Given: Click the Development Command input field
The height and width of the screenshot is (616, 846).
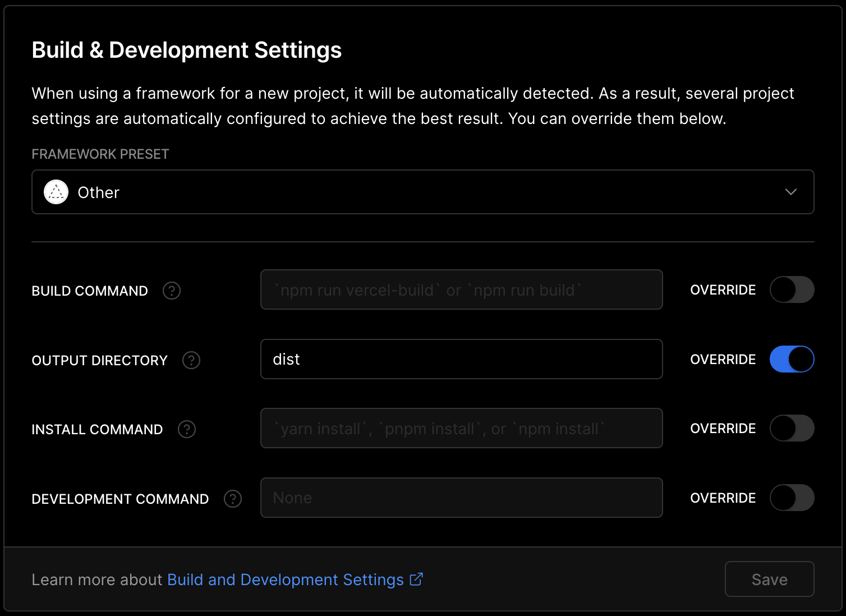Looking at the screenshot, I should click(x=462, y=498).
